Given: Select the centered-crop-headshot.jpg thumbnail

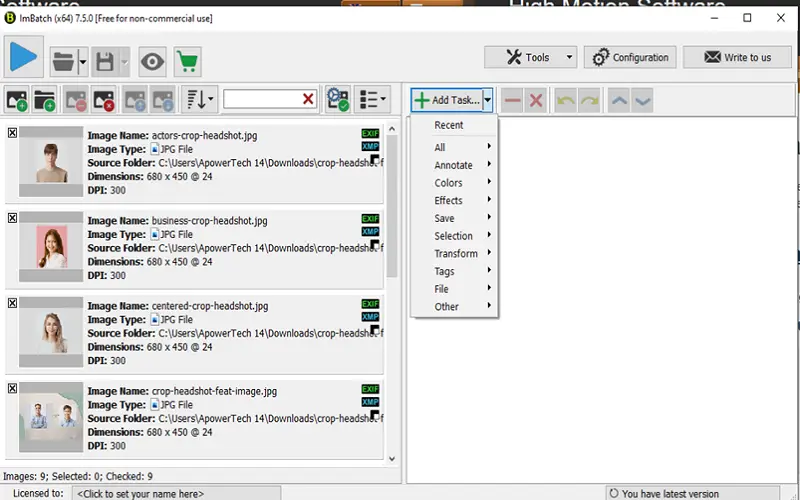Looking at the screenshot, I should (51, 332).
